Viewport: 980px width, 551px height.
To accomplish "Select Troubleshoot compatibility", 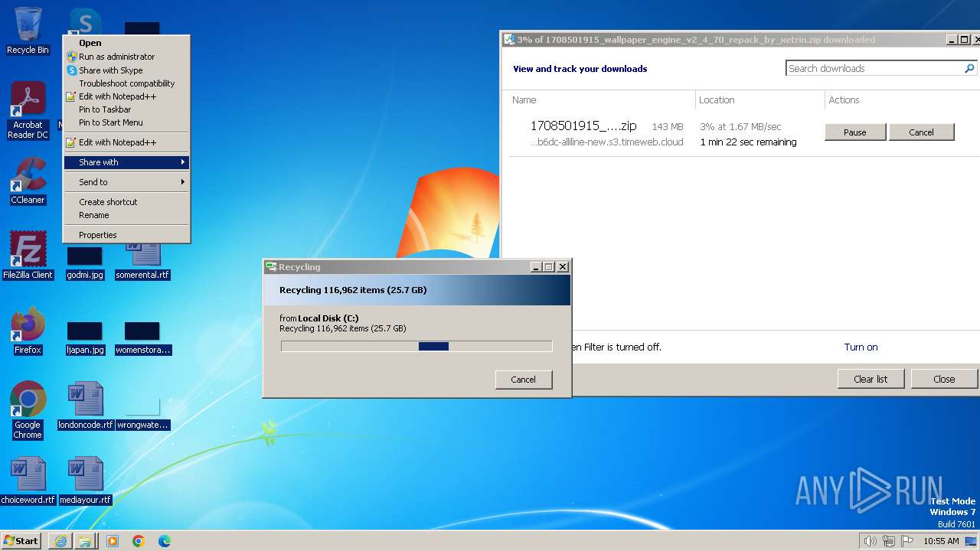I will [x=126, y=83].
